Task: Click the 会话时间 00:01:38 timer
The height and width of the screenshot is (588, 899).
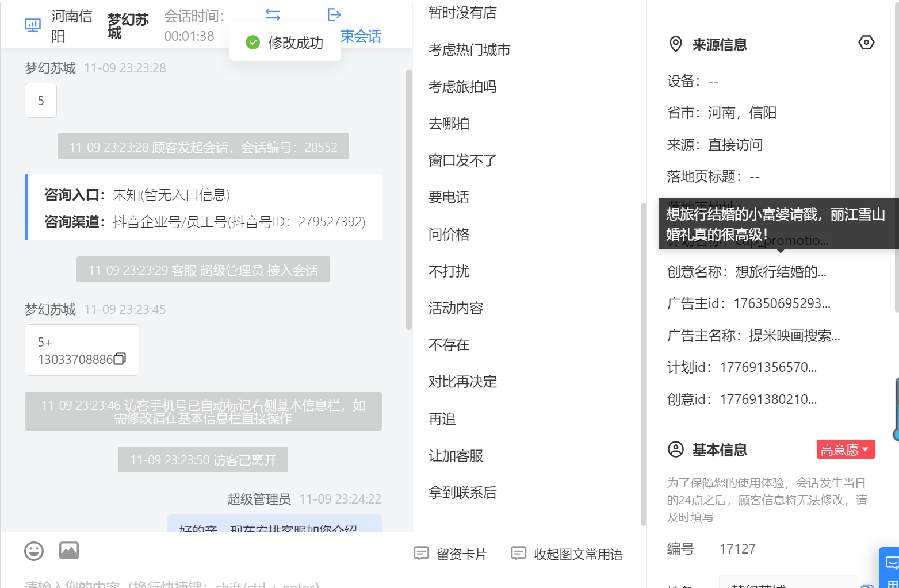Action: tap(194, 26)
